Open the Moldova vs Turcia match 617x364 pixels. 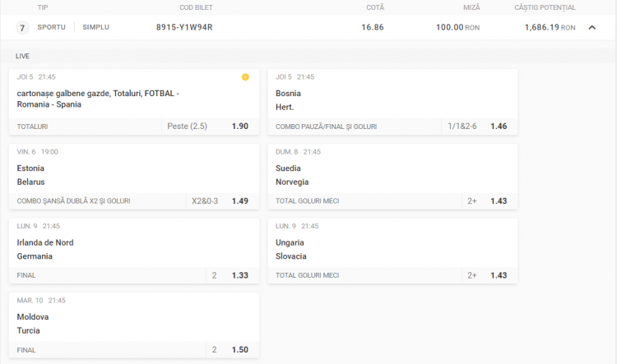133,323
